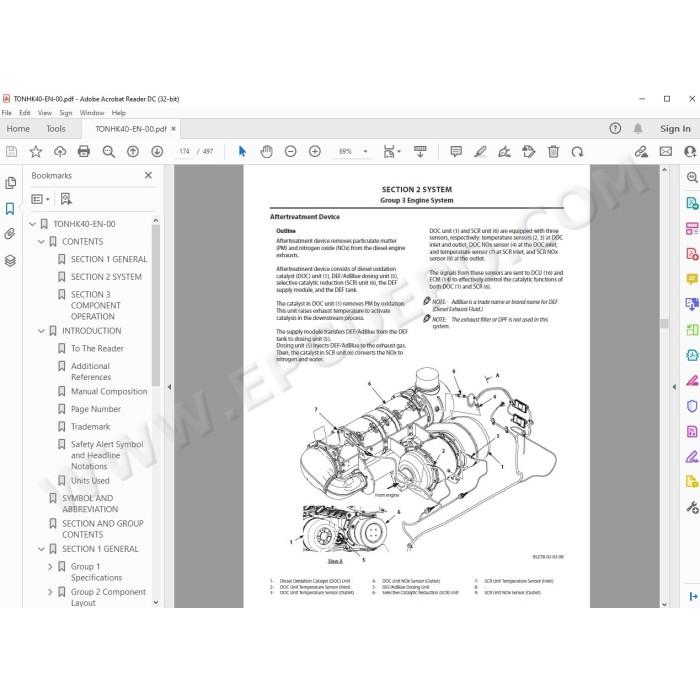Expand the Group 2 Component Layout bookmark
This screenshot has width=700, height=700.
click(50, 592)
